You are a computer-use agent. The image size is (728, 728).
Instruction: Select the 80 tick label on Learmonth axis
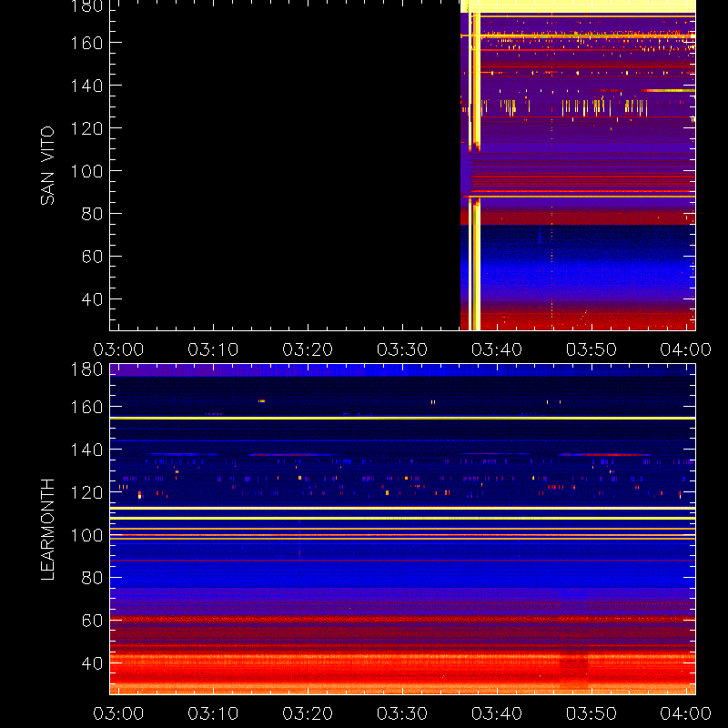click(x=92, y=578)
